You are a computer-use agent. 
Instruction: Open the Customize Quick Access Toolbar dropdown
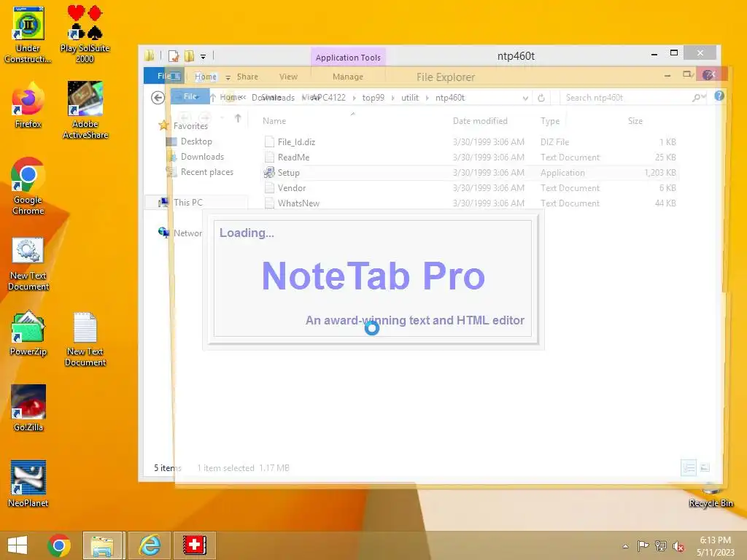(203, 57)
